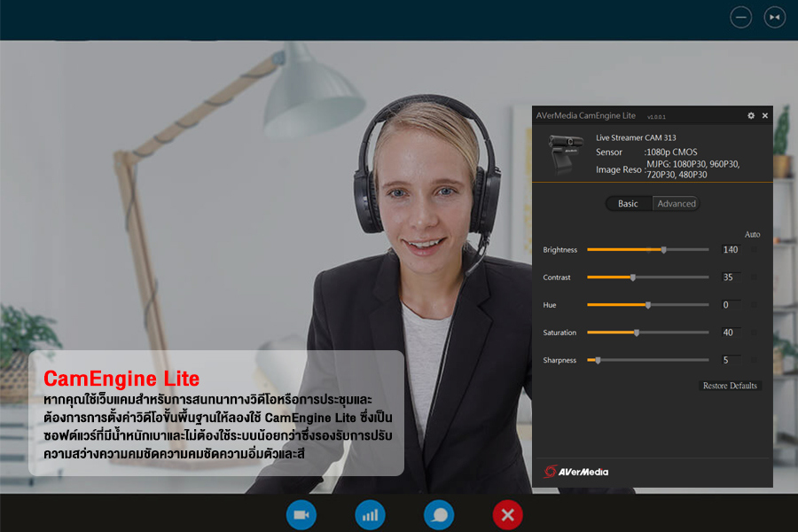This screenshot has width=798, height=532.
Task: Focus the Contrast value field showing 35
Action: point(731,277)
